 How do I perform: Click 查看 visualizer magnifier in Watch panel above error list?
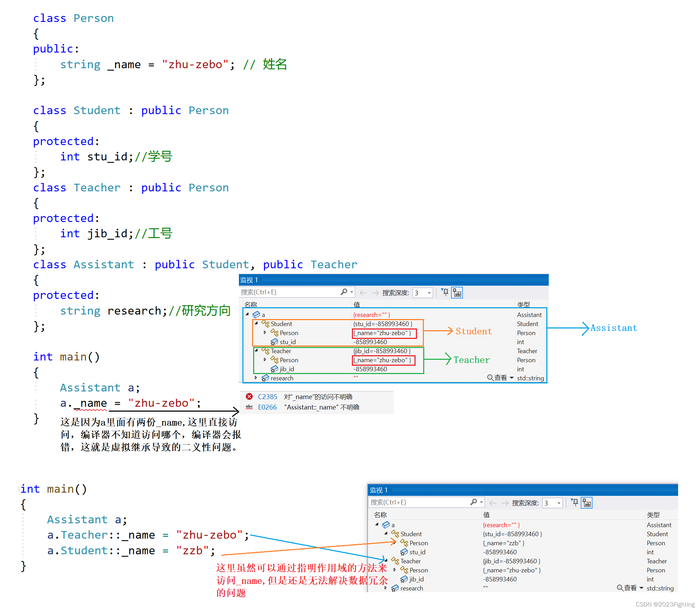coord(490,378)
